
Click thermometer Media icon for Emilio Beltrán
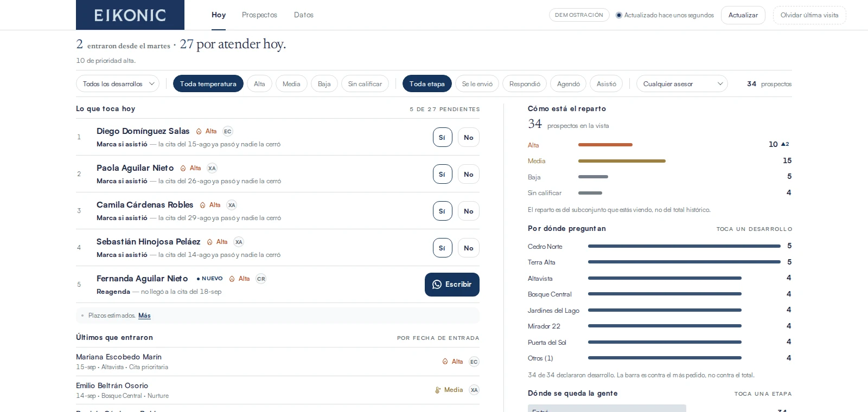coord(438,390)
